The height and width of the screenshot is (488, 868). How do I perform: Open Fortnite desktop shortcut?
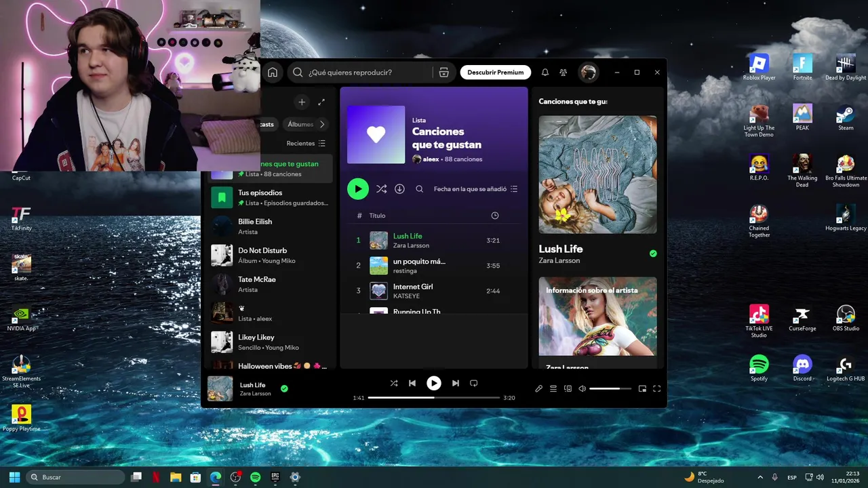(x=802, y=68)
